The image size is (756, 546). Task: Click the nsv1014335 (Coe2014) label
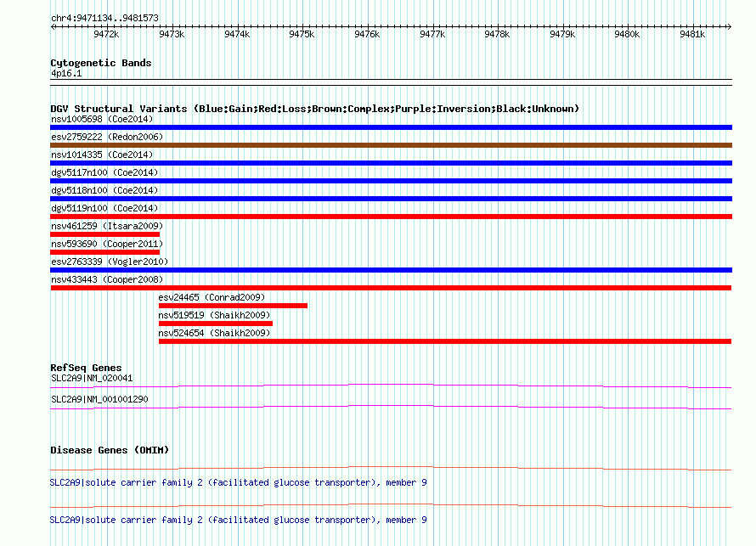click(102, 155)
